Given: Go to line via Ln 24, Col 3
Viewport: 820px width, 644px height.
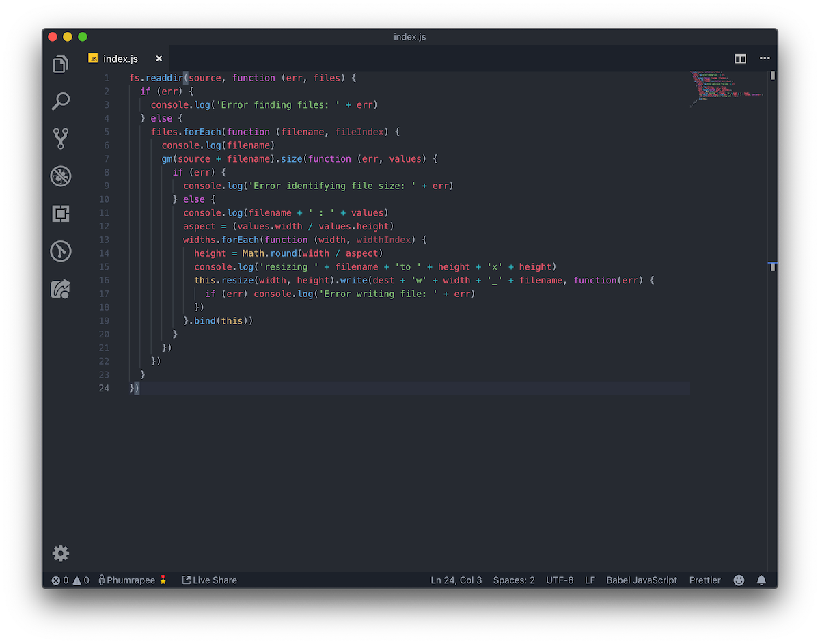Looking at the screenshot, I should coord(456,580).
